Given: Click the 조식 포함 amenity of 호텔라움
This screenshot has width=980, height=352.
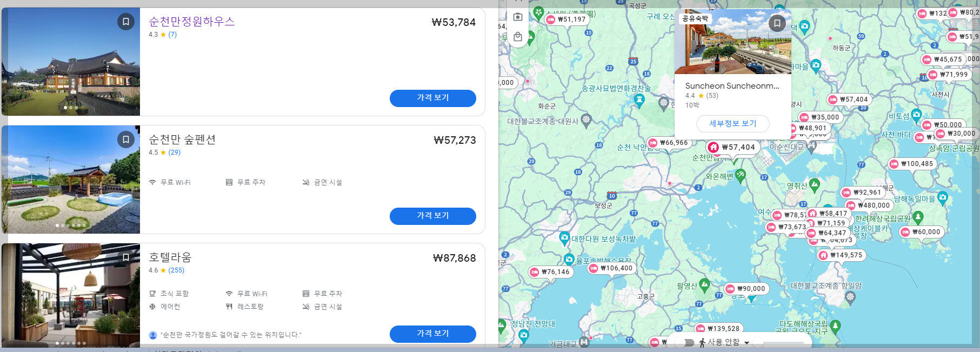Looking at the screenshot, I should click(169, 294).
